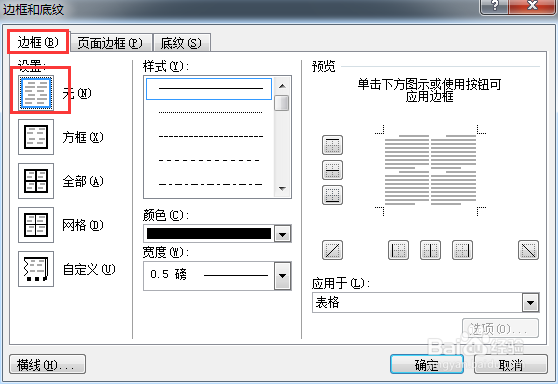This screenshot has width=558, height=384.
Task: Click the 方框(X) label text
Action: 83,137
